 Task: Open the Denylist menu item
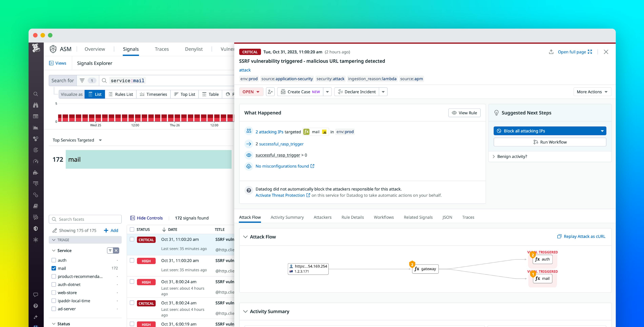194,49
